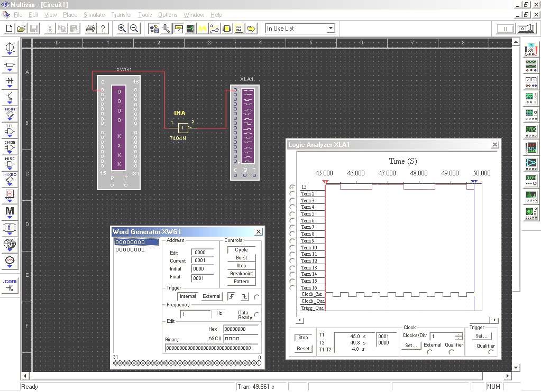Click Cycle in Word Generator controls

pos(241,249)
